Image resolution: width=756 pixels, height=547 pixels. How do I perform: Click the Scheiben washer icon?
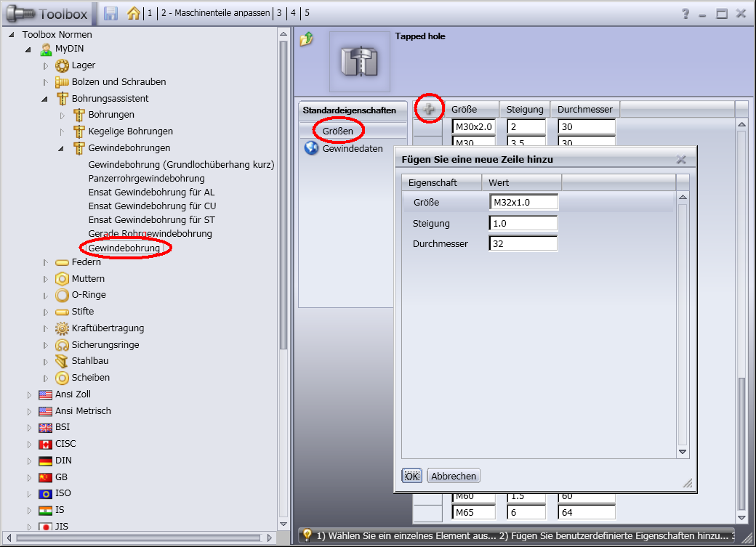[62, 378]
